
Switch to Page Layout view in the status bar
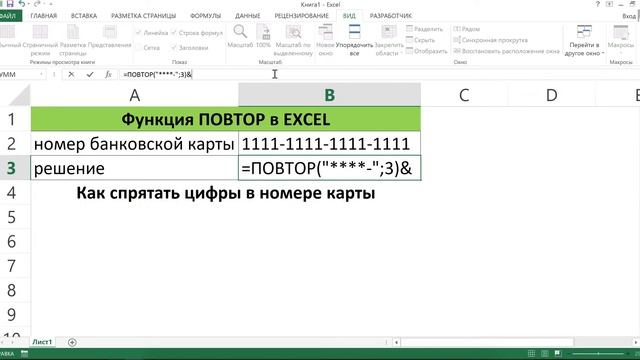pos(544,353)
